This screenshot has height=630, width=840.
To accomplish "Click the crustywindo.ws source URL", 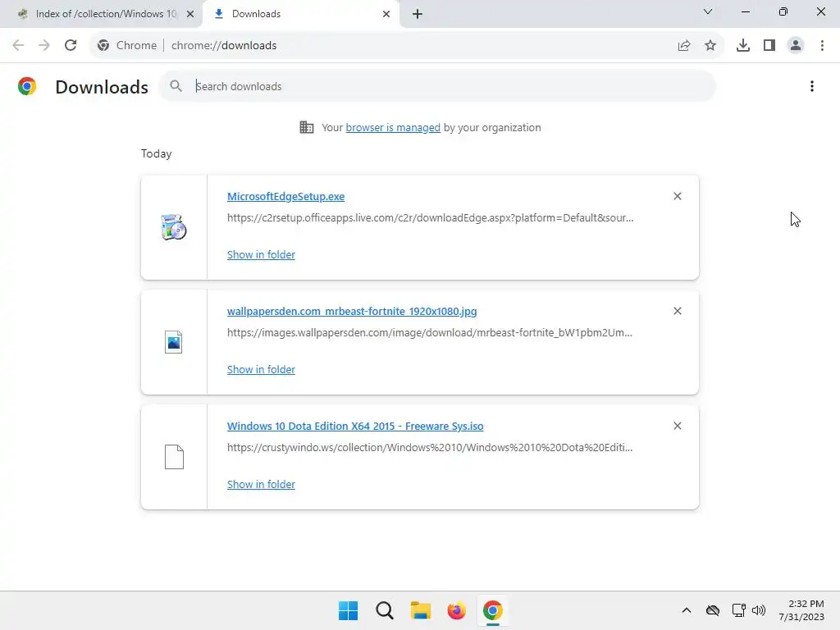I will pos(430,447).
